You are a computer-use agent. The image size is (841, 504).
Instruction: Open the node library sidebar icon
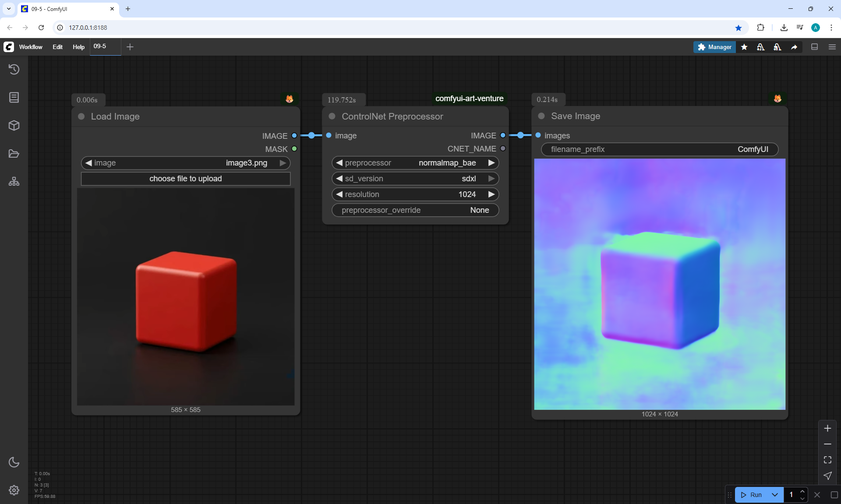[14, 97]
